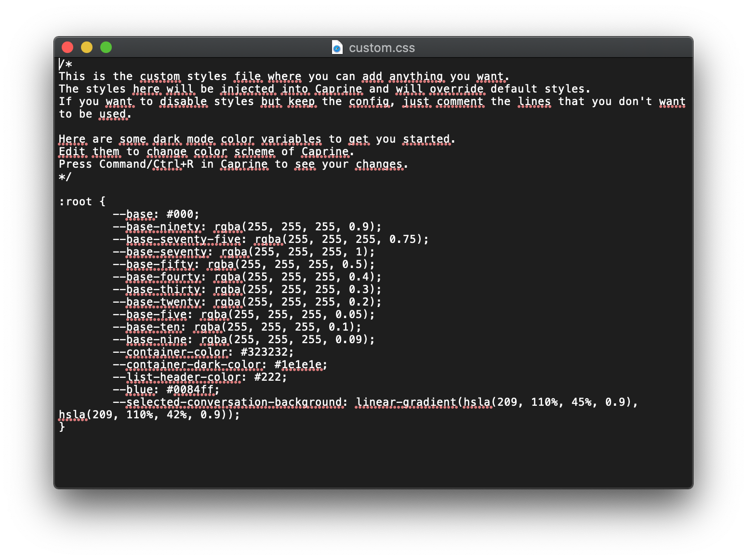Viewport: 747px width, 560px height.
Task: Click the '--base-ten' variable line
Action: point(237,327)
